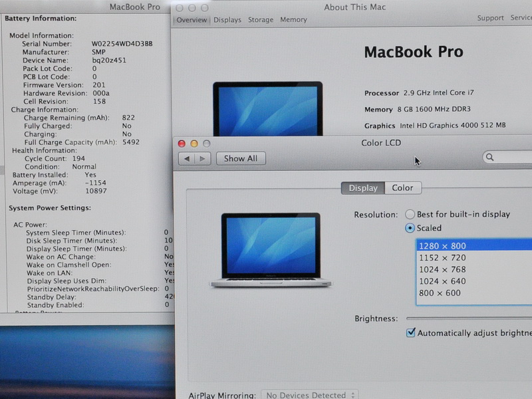This screenshot has height=399, width=532.
Task: Click the Memory 8 GB 1600 MHz DDR3 text
Action: [418, 109]
